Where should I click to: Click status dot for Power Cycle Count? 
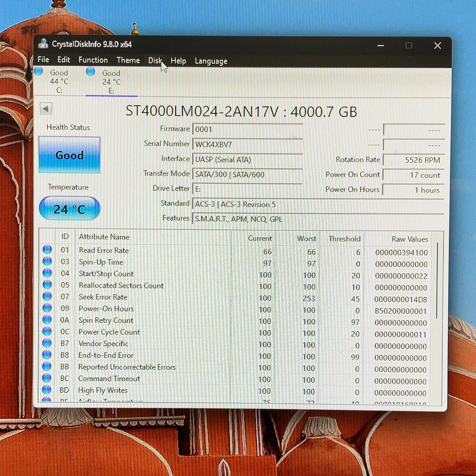(x=47, y=331)
